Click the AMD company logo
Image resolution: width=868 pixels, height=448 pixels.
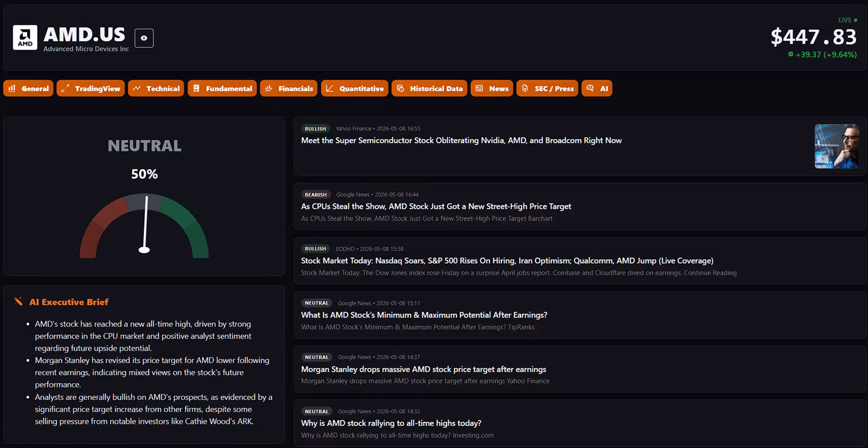25,38
